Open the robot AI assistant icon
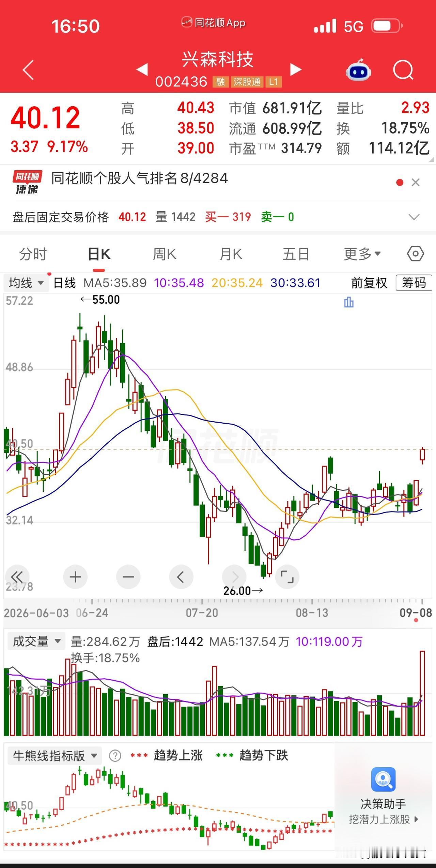Screen dimensions: 436x868 point(358,70)
